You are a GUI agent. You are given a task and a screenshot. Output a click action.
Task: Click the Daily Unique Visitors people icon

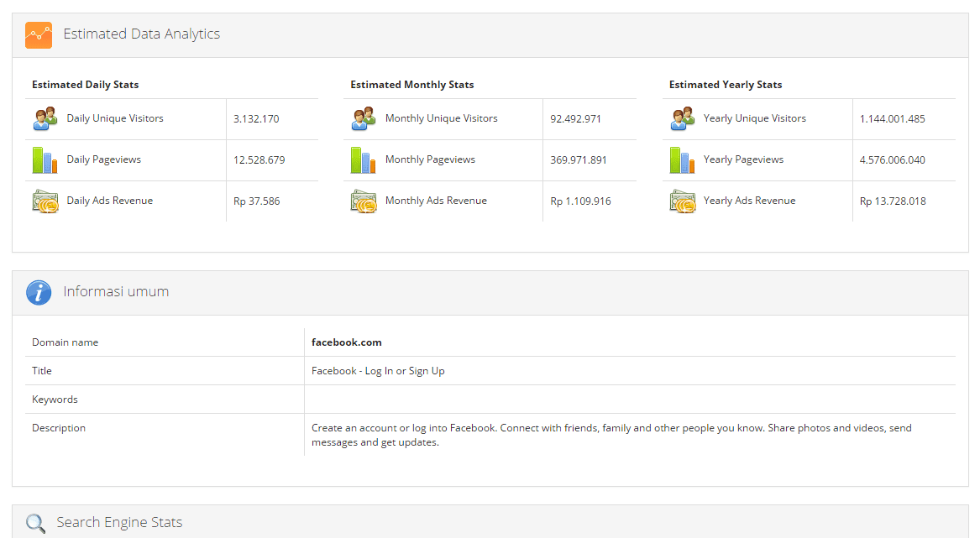[x=45, y=118]
